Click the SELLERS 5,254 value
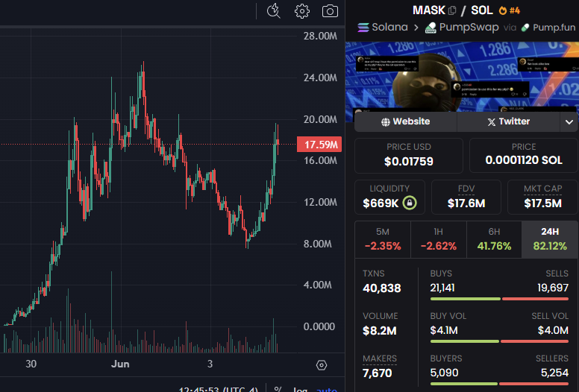579x392 pixels. (554, 373)
